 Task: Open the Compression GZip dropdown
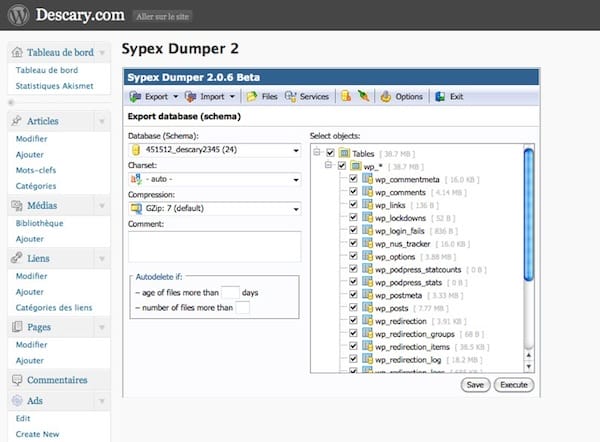pyautogui.click(x=214, y=209)
